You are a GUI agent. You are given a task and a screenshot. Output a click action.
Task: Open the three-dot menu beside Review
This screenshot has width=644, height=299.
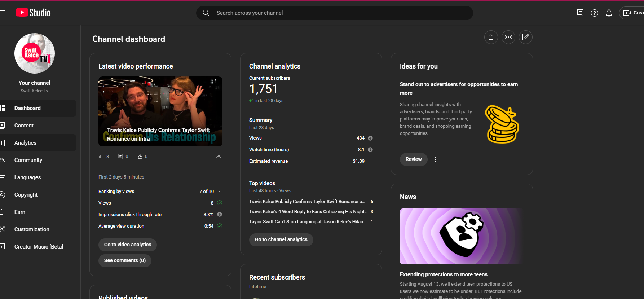(x=436, y=159)
